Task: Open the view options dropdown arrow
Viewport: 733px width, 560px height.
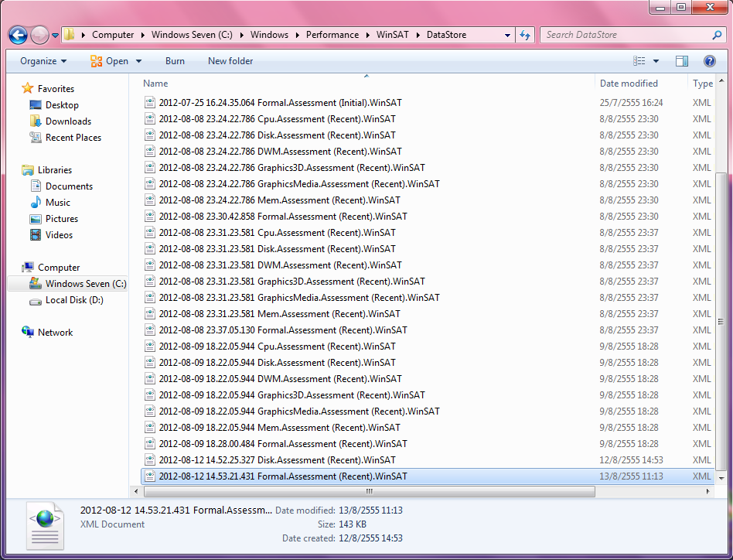Action: coord(656,61)
